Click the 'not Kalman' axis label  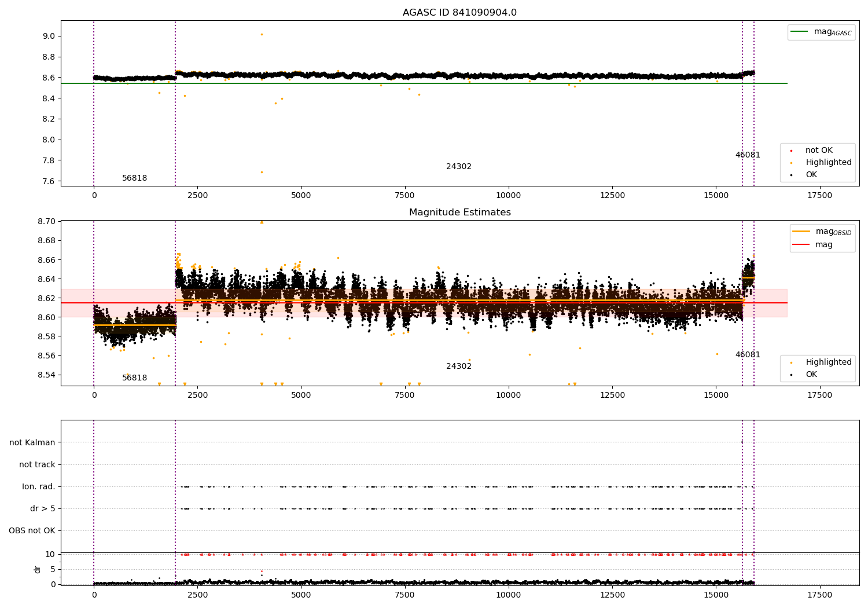32,443
